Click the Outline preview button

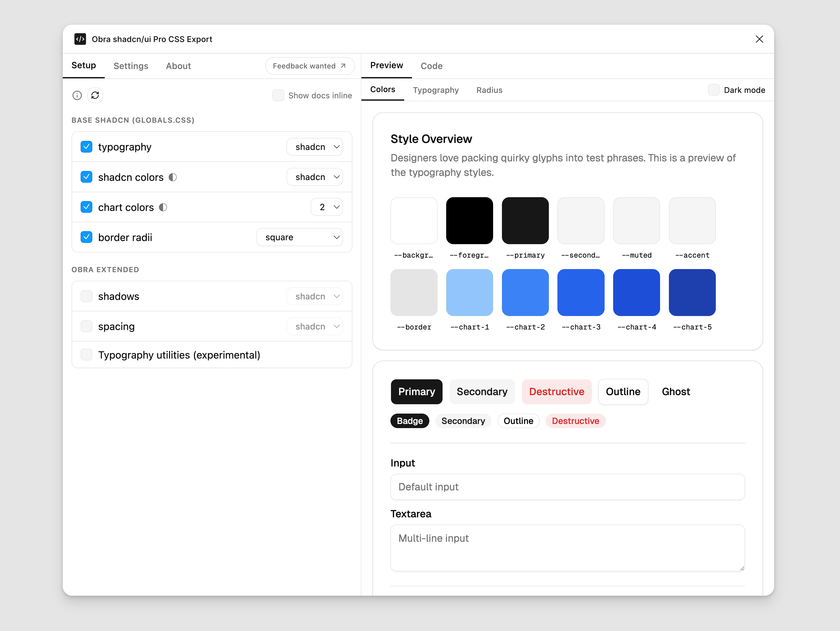pyautogui.click(x=623, y=392)
